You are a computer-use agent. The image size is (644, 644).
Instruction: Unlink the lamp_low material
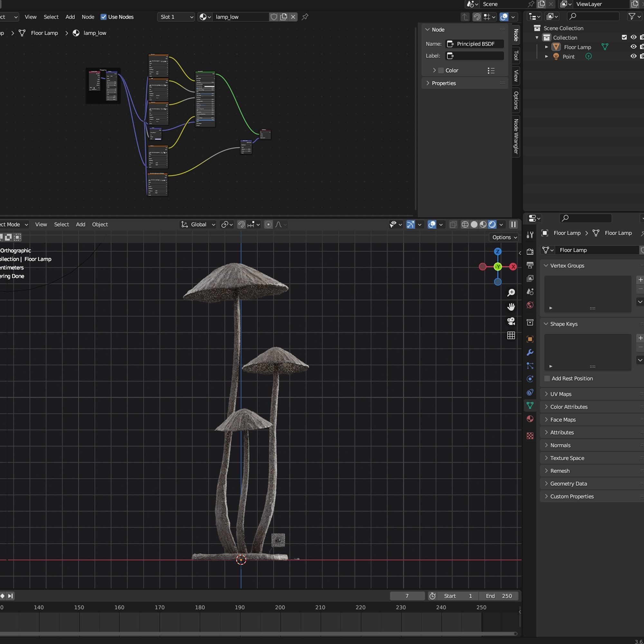[293, 17]
